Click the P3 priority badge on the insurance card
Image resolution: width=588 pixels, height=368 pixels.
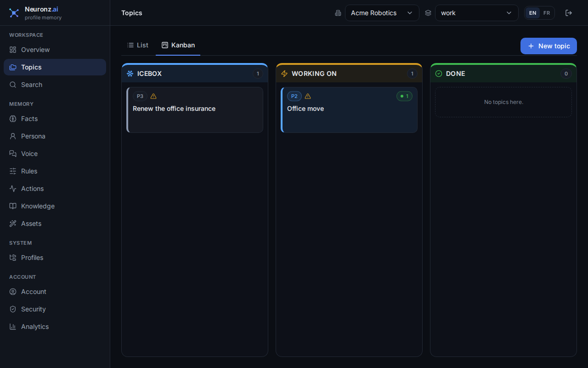[140, 96]
